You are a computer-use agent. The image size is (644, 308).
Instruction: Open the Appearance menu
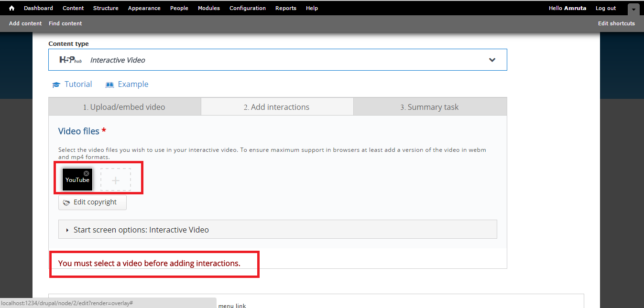point(144,8)
